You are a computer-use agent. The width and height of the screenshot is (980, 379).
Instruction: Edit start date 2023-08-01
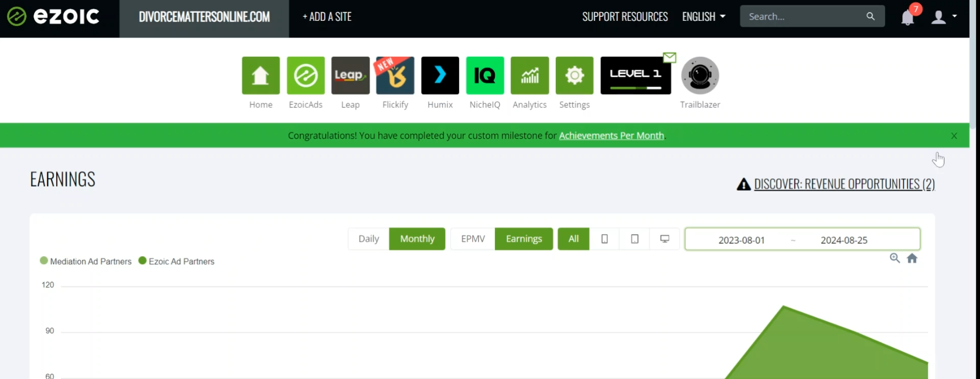click(741, 240)
